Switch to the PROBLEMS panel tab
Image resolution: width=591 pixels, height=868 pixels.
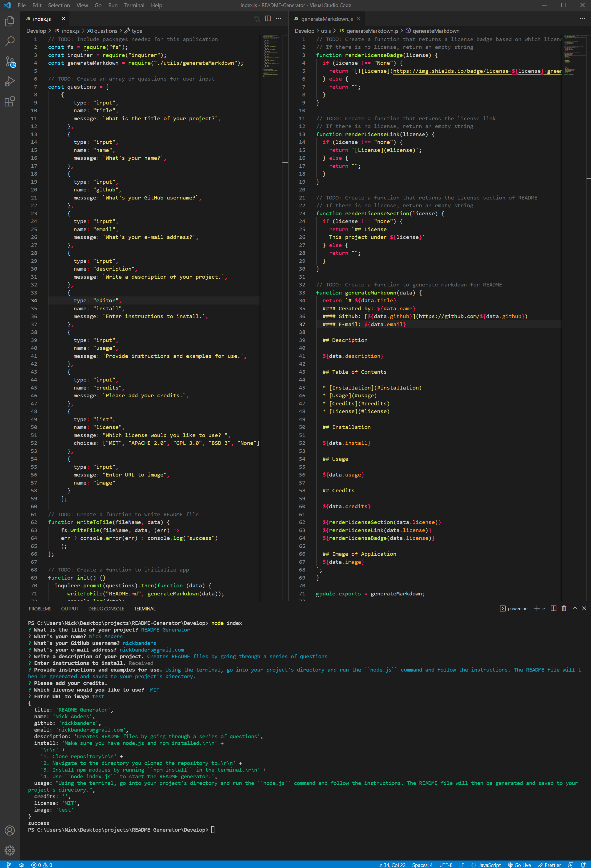pos(40,609)
